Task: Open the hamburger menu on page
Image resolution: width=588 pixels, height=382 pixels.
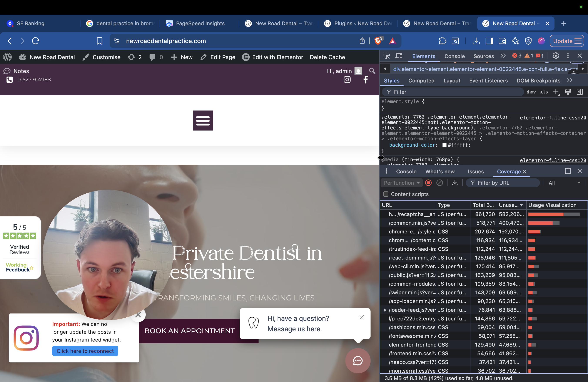Action: click(x=203, y=120)
